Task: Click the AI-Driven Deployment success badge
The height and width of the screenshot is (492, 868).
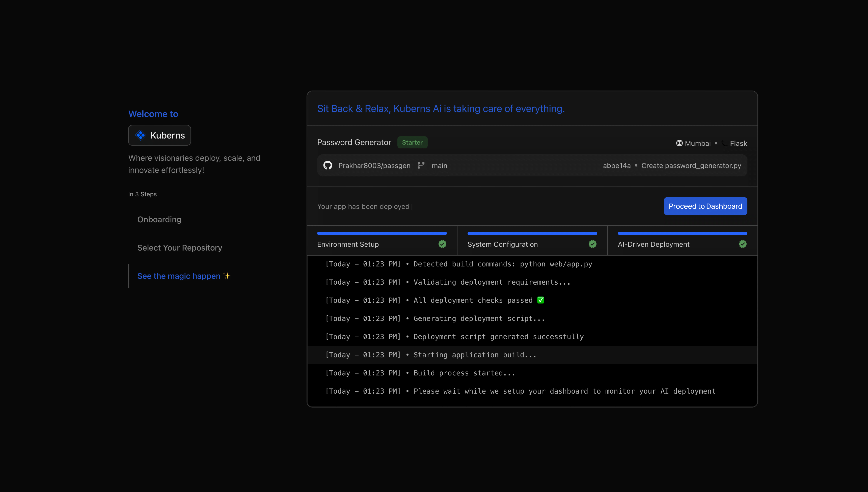Action: pos(743,244)
